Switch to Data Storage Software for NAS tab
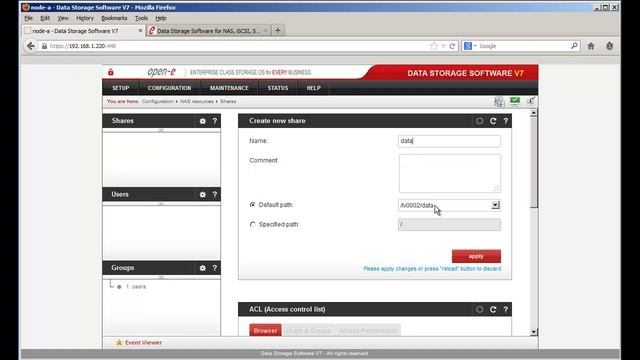The image size is (640, 360). [208, 31]
